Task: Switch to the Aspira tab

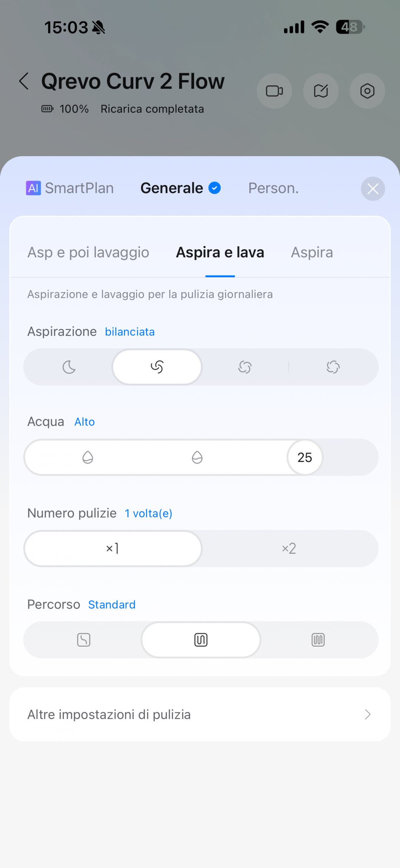Action: 312,253
